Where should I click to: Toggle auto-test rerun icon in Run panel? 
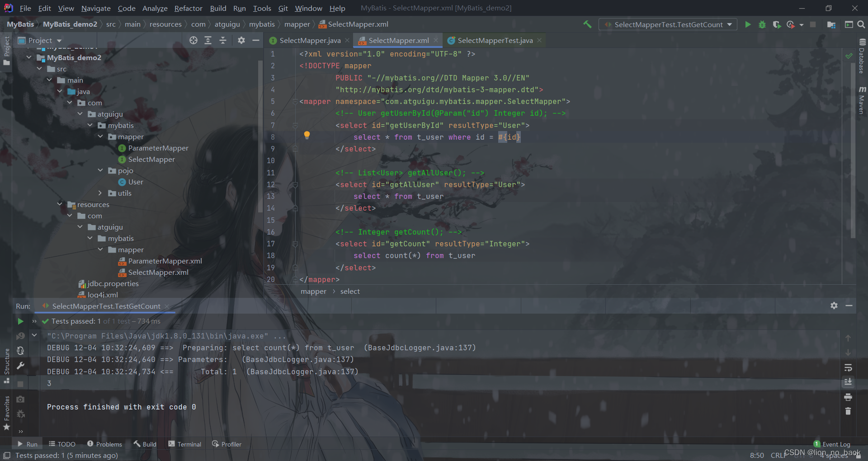[20, 351]
